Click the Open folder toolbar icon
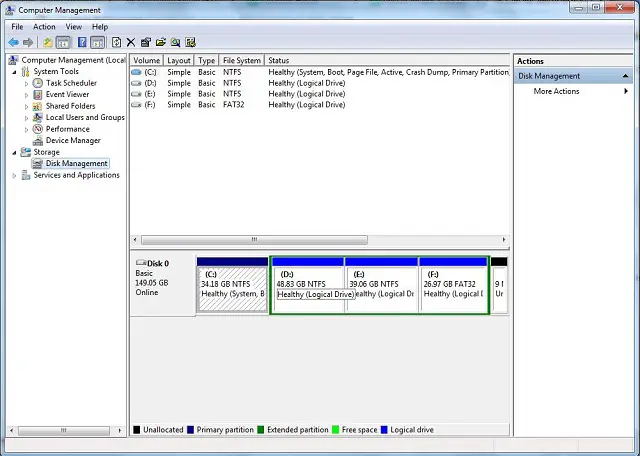 (x=161, y=42)
